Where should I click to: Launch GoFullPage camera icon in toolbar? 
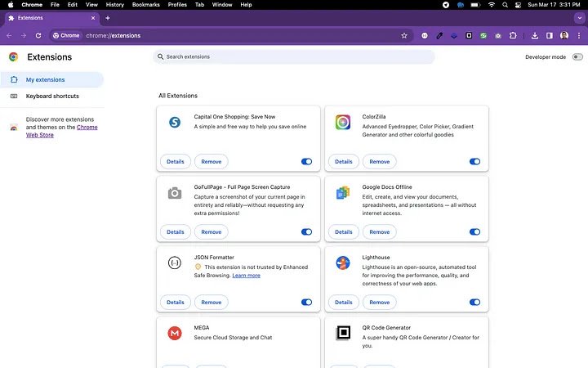[x=498, y=36]
